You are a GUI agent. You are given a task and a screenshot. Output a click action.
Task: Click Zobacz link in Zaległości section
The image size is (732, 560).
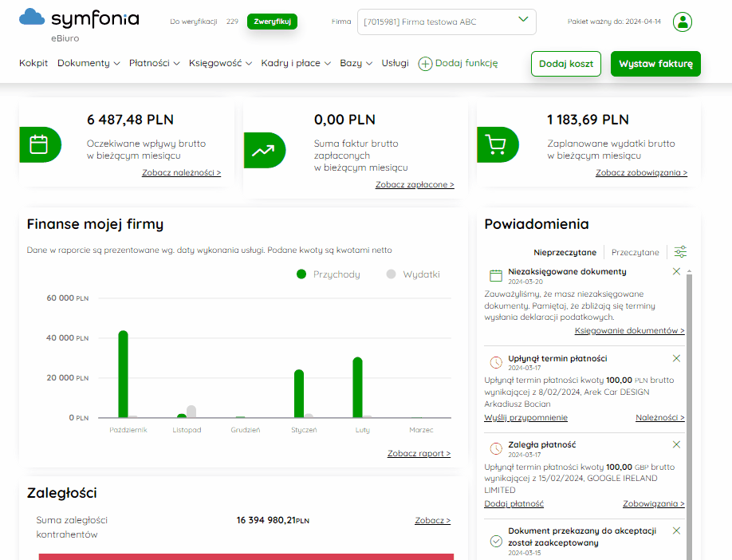(432, 520)
